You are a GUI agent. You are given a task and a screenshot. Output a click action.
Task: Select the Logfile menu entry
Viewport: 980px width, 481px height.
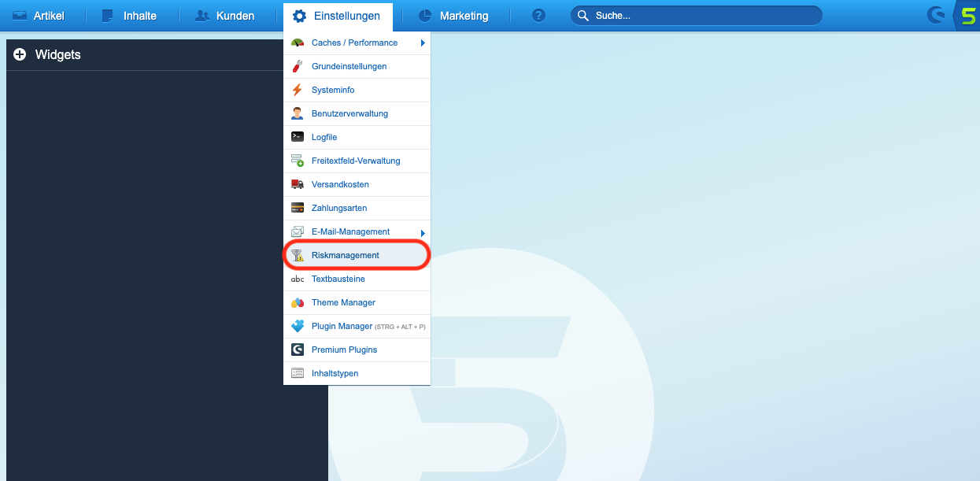click(357, 137)
